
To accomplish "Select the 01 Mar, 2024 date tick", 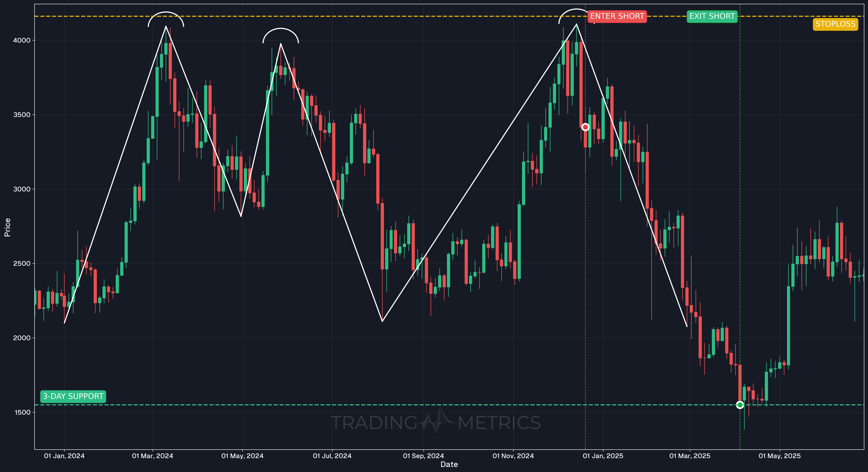I will coord(153,456).
